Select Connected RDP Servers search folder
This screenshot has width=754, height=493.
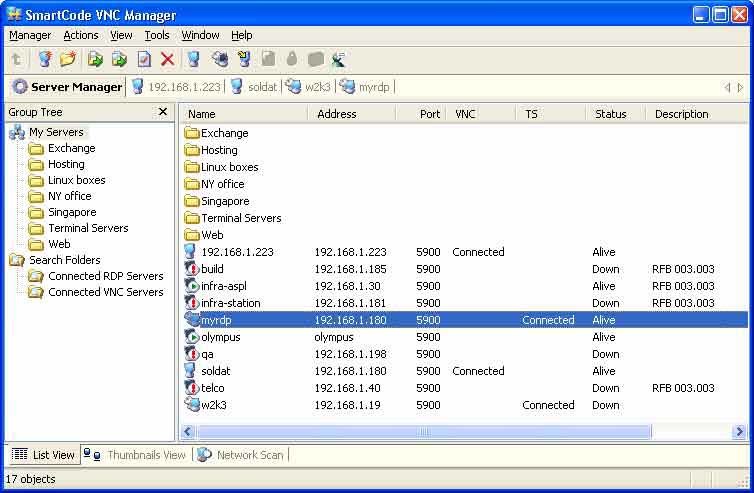[106, 276]
